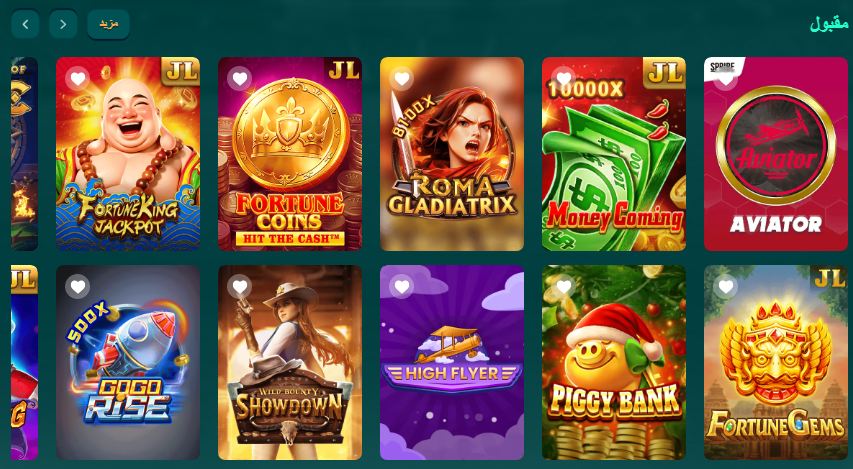Screen dimensions: 853x469
Task: Select the مقبول popular section heading
Action: [829, 24]
